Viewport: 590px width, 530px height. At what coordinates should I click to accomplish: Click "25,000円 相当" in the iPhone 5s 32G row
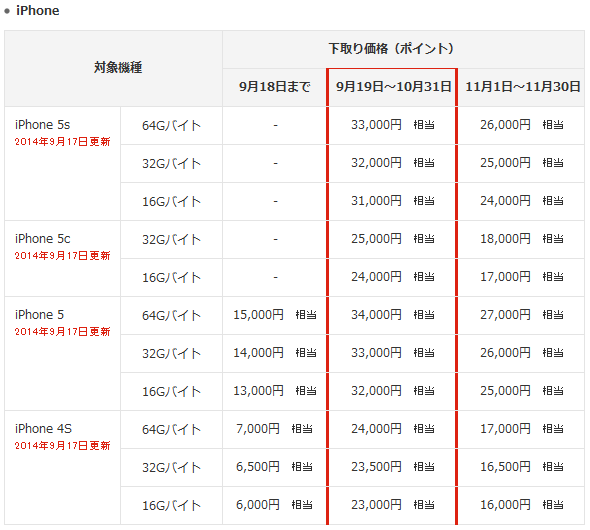tap(522, 162)
